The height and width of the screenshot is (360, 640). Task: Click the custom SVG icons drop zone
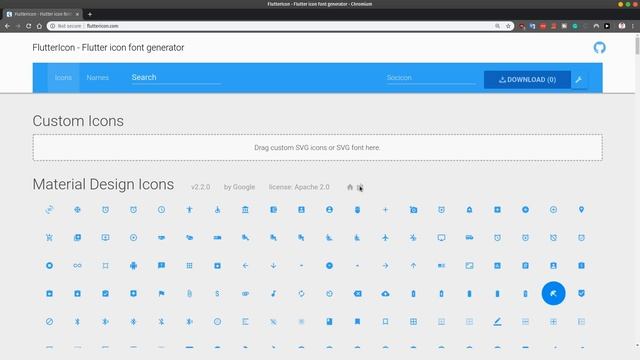(317, 147)
